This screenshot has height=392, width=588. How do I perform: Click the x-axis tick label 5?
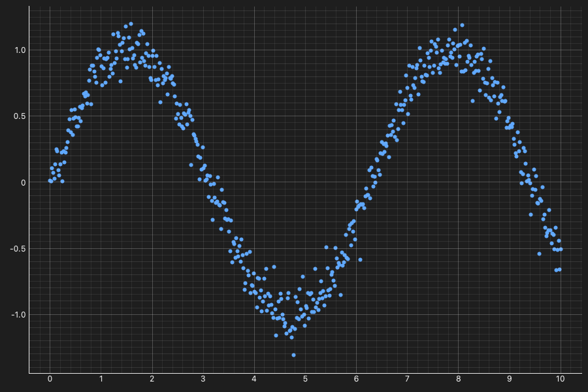pyautogui.click(x=305, y=379)
